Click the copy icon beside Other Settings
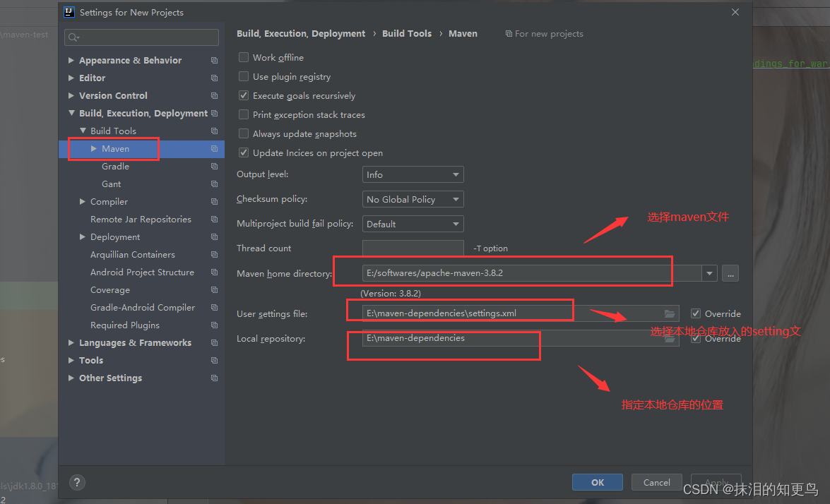The width and height of the screenshot is (830, 504). (214, 378)
